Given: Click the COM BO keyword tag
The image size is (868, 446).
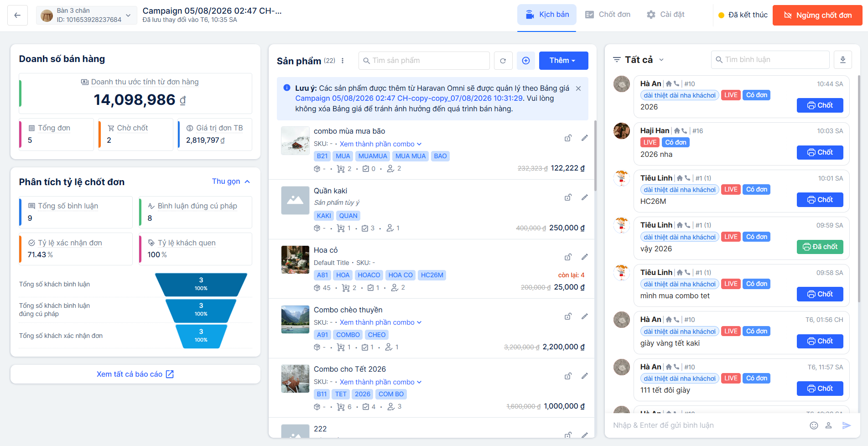Looking at the screenshot, I should [x=391, y=394].
